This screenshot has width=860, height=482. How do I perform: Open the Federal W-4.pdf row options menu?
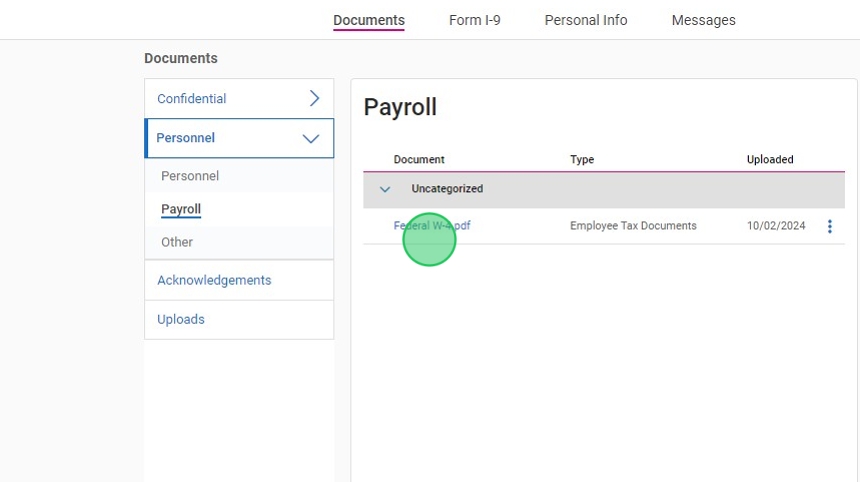[829, 226]
